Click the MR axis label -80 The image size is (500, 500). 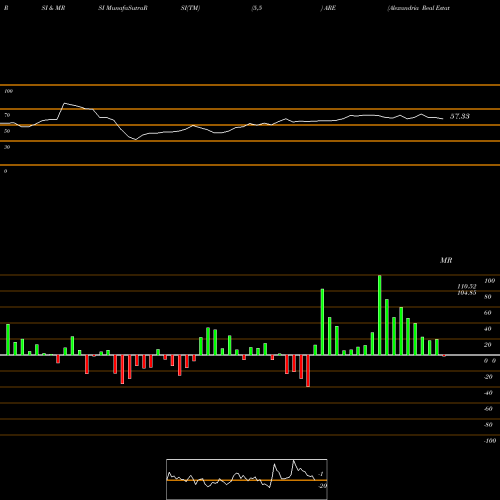tap(488, 425)
